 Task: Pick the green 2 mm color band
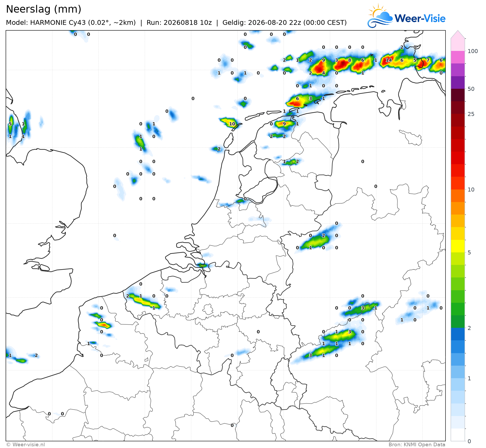[x=458, y=321]
